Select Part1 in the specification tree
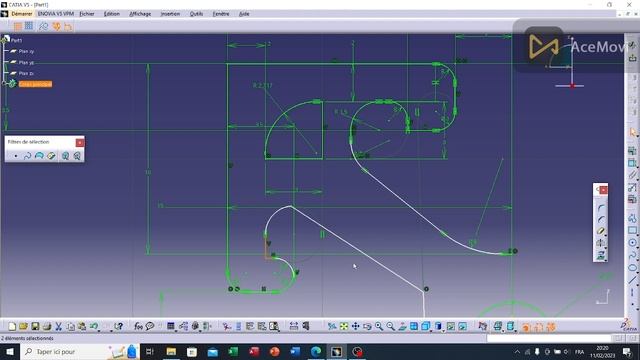The width and height of the screenshot is (640, 360). click(16, 40)
